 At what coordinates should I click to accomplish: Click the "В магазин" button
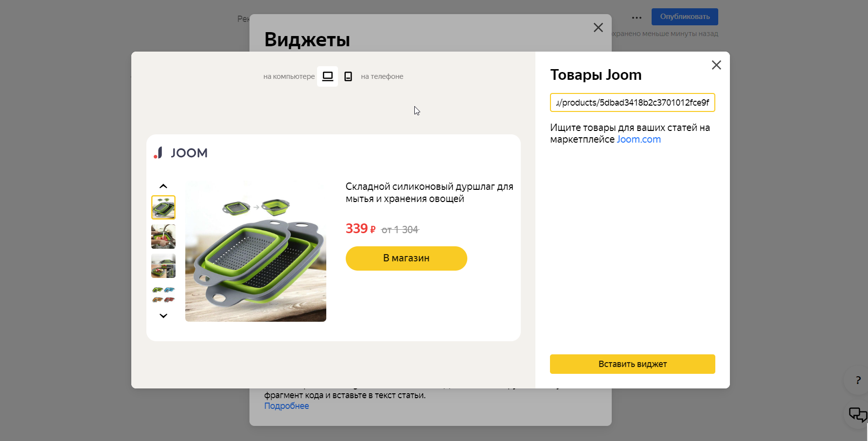[x=406, y=258]
